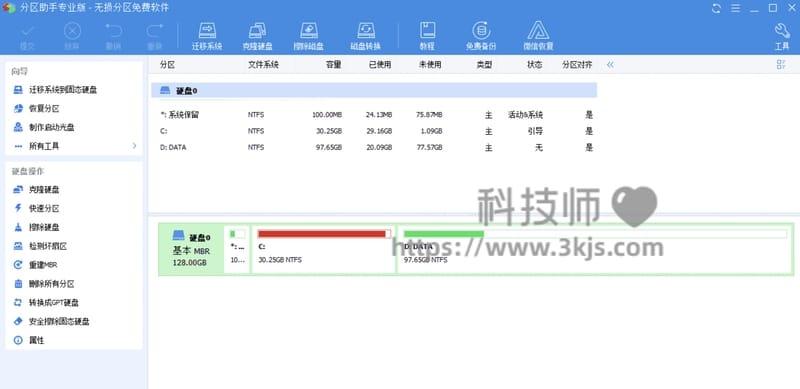Click the 提交 (apply) toolbar icon
This screenshot has height=389, width=800.
coord(27,31)
